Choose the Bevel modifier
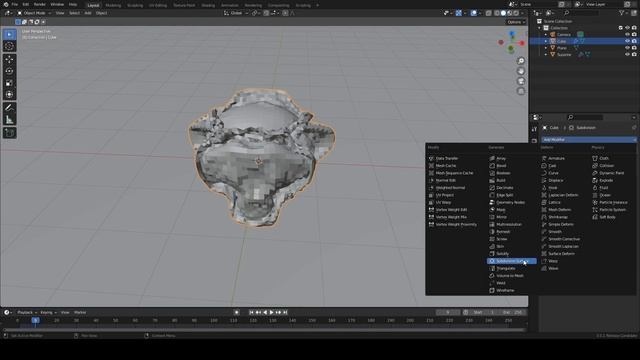Image resolution: width=640 pixels, height=360 pixels. [498, 166]
